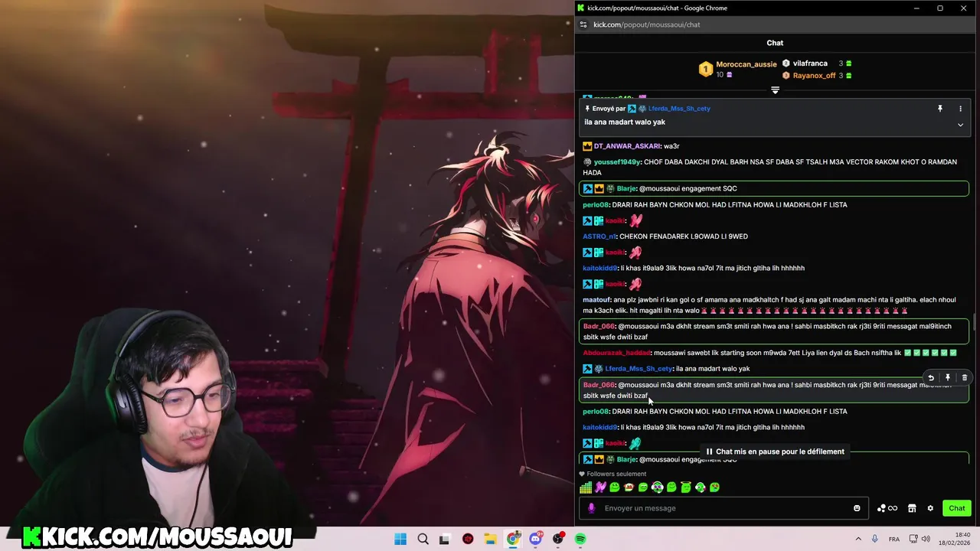Screen dimensions: 980x551
Task: Click maatouf username in chat
Action: 596,300
